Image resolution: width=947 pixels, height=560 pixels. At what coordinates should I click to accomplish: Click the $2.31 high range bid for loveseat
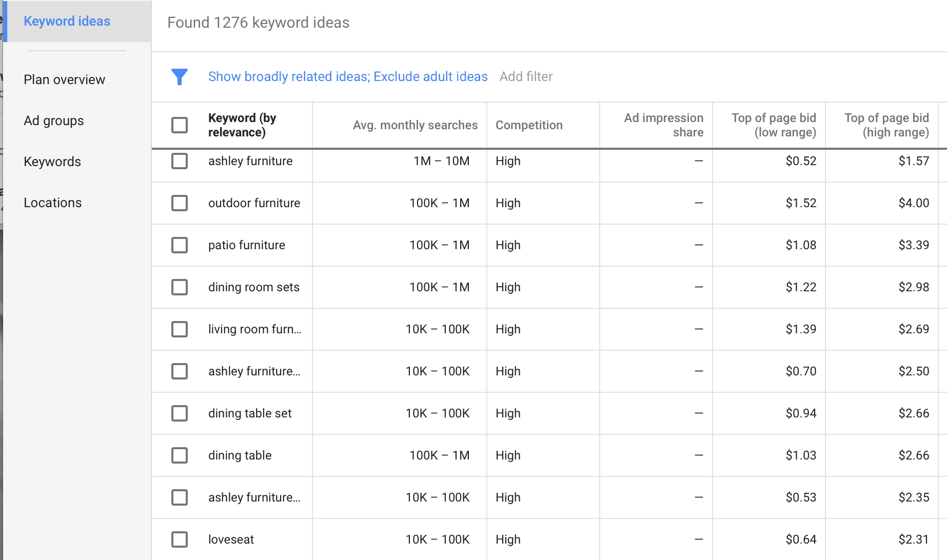coord(914,539)
